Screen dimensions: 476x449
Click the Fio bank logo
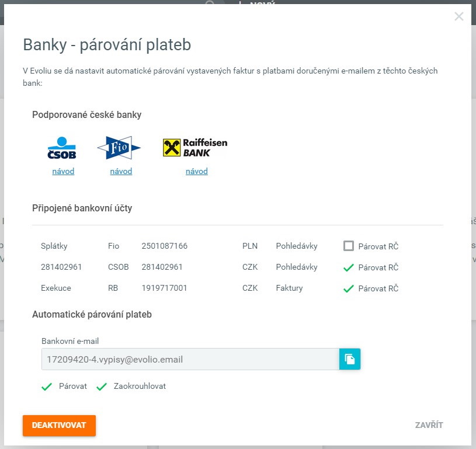119,148
